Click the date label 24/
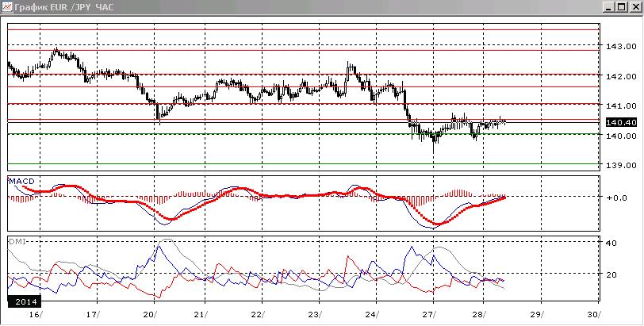Screen dimensions: 644x326 371,315
